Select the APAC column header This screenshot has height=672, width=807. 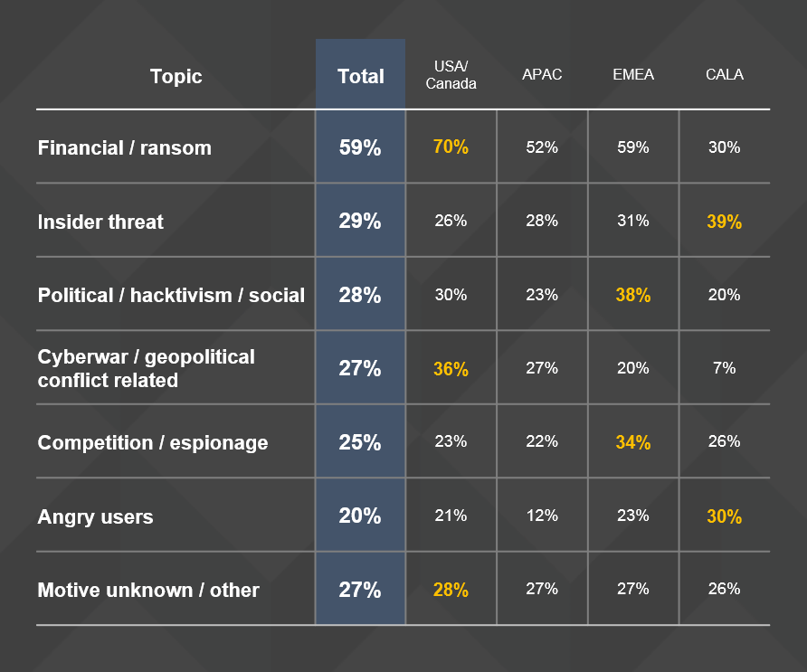point(542,75)
